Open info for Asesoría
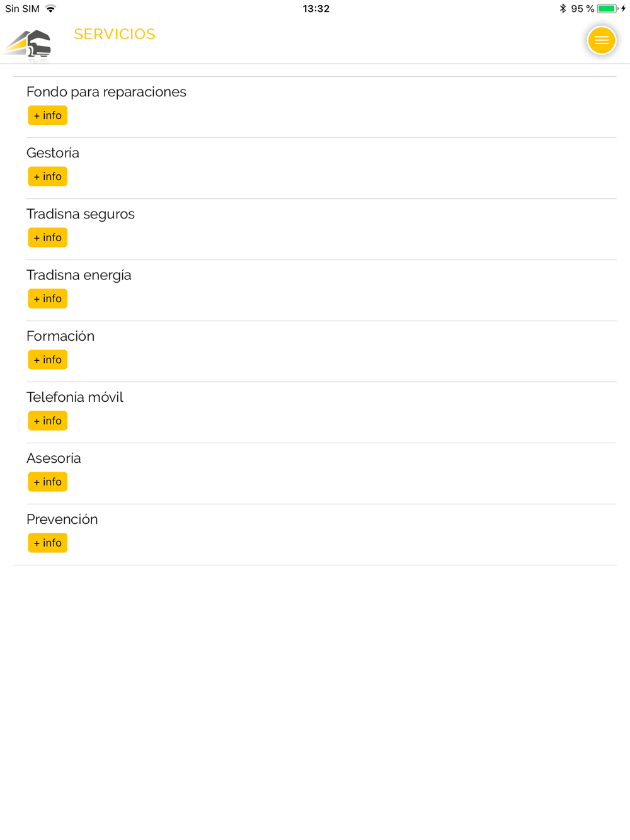Screen dimensions: 630x840 47,482
